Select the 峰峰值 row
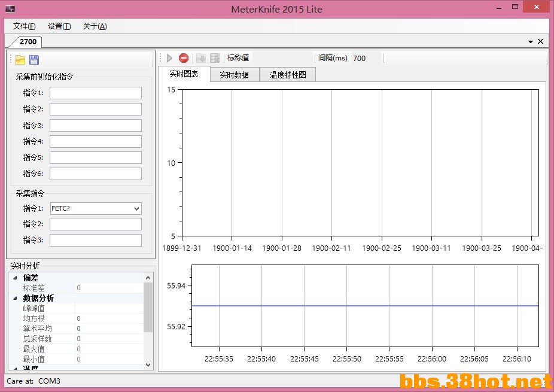The height and width of the screenshot is (392, 554). coord(83,308)
